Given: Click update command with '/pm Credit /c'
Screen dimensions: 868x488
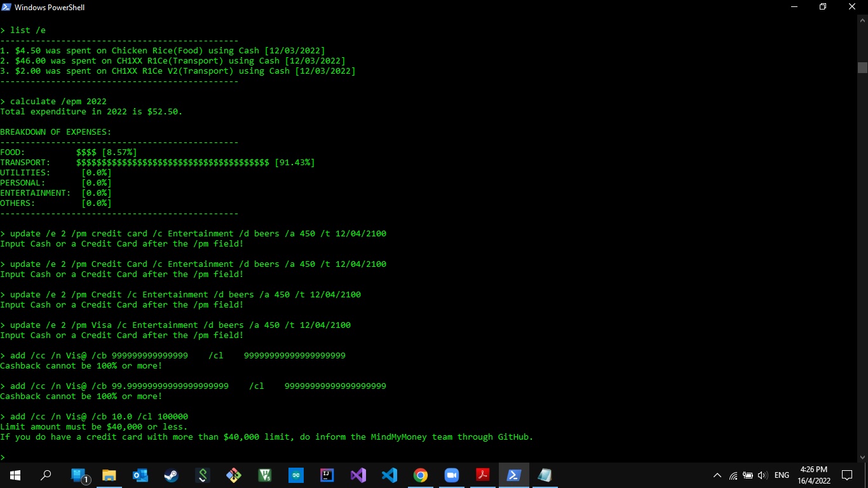Looking at the screenshot, I should [x=180, y=294].
